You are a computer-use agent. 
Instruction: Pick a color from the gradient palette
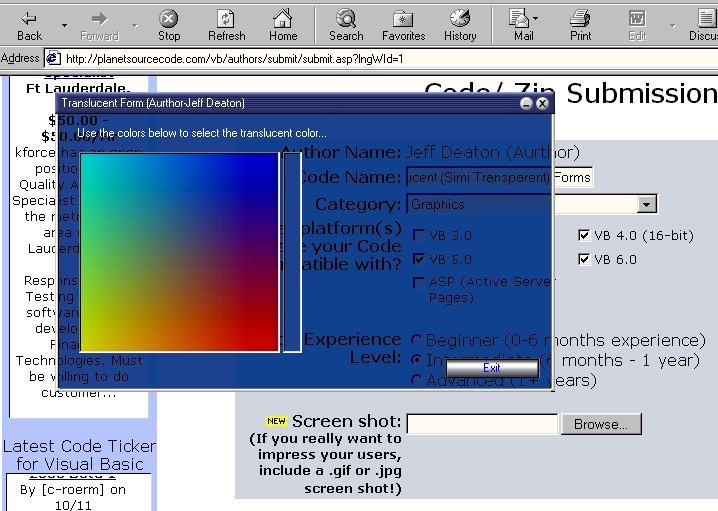click(x=180, y=252)
